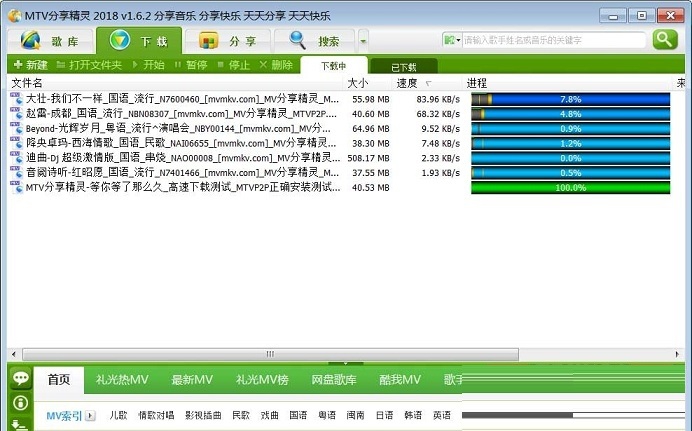
Task: Open the 儿歌 category link
Action: (118, 415)
